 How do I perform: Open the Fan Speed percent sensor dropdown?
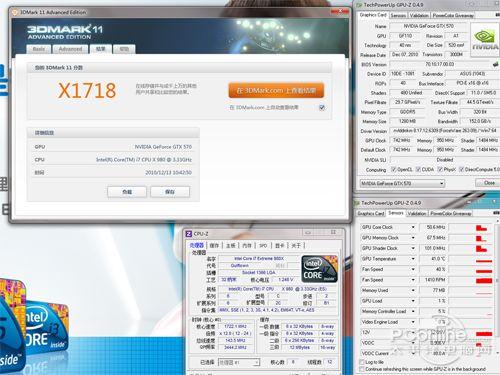413,269
